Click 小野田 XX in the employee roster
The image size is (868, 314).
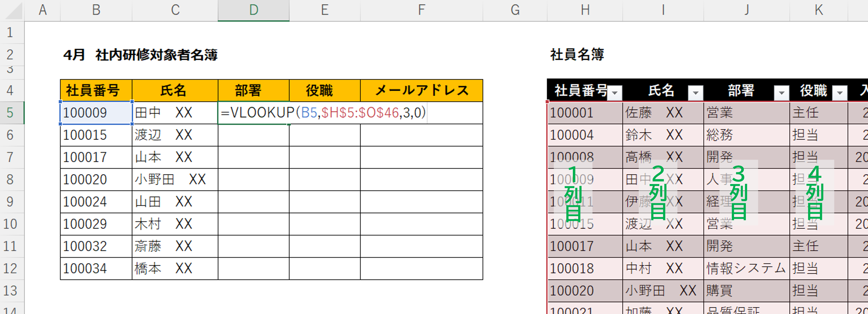pyautogui.click(x=663, y=291)
